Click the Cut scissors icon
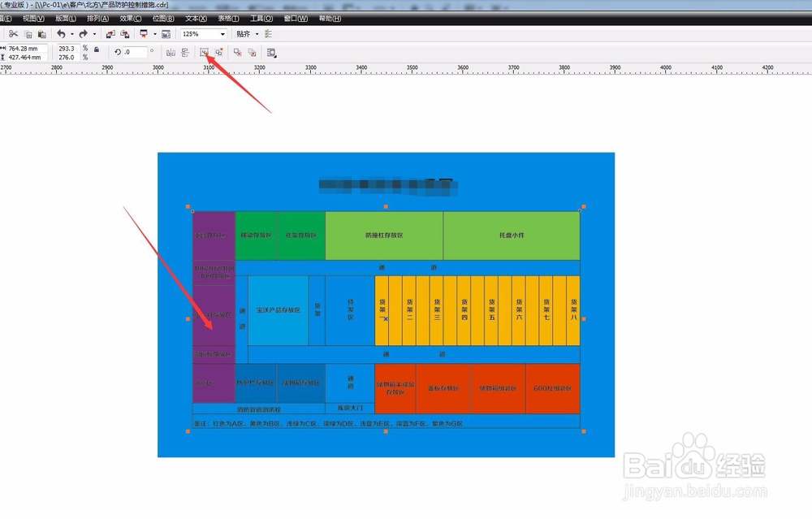 coord(13,33)
